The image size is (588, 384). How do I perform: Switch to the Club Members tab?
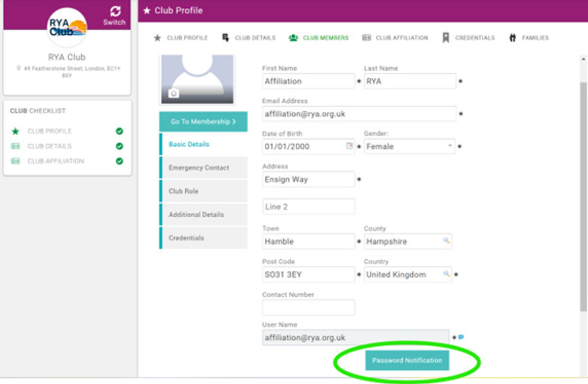click(319, 38)
